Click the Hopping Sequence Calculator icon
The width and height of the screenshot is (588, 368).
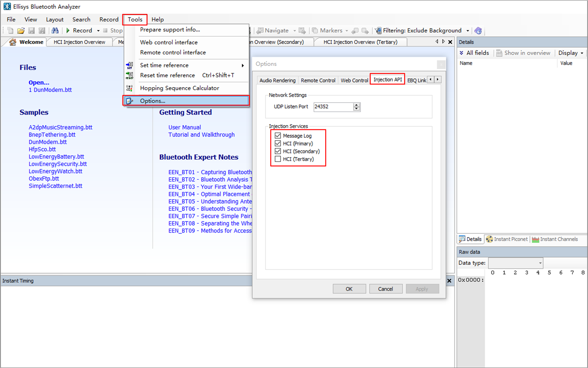coord(129,88)
